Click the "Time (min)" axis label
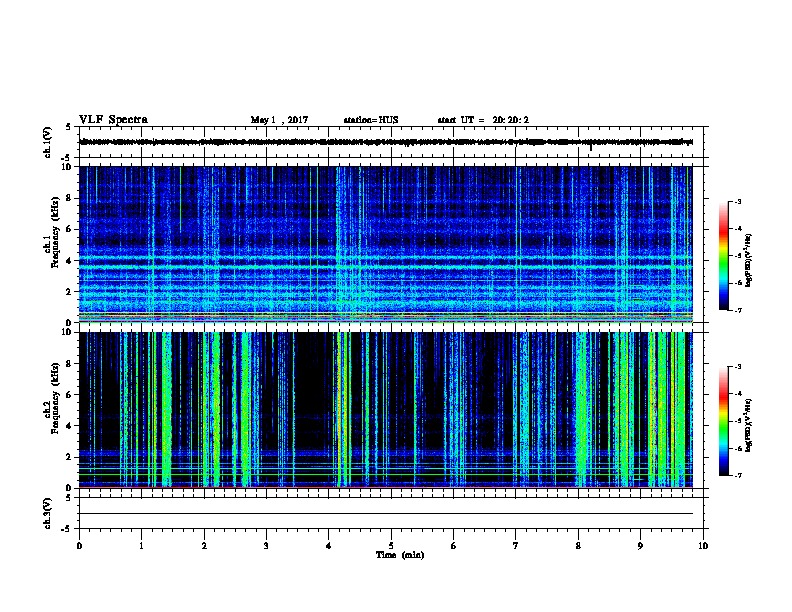The height and width of the screenshot is (612, 792). click(400, 555)
